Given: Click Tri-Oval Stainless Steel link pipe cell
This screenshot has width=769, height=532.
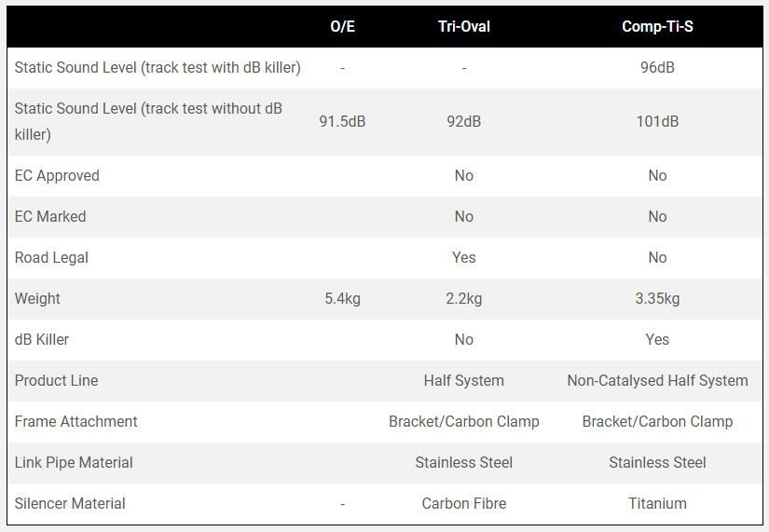Looking at the screenshot, I should pos(463,462).
